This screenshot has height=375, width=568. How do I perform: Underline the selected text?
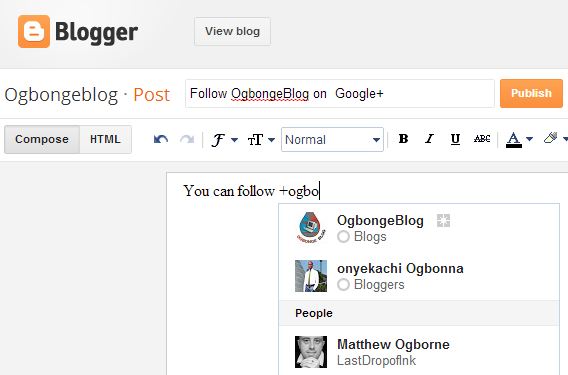(x=455, y=139)
